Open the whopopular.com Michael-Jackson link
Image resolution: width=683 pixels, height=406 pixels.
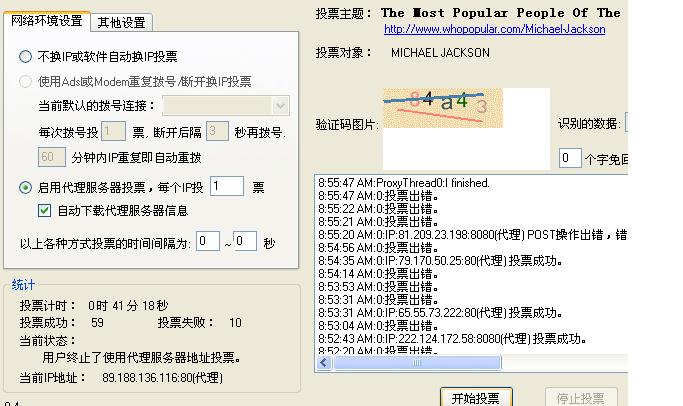[494, 30]
